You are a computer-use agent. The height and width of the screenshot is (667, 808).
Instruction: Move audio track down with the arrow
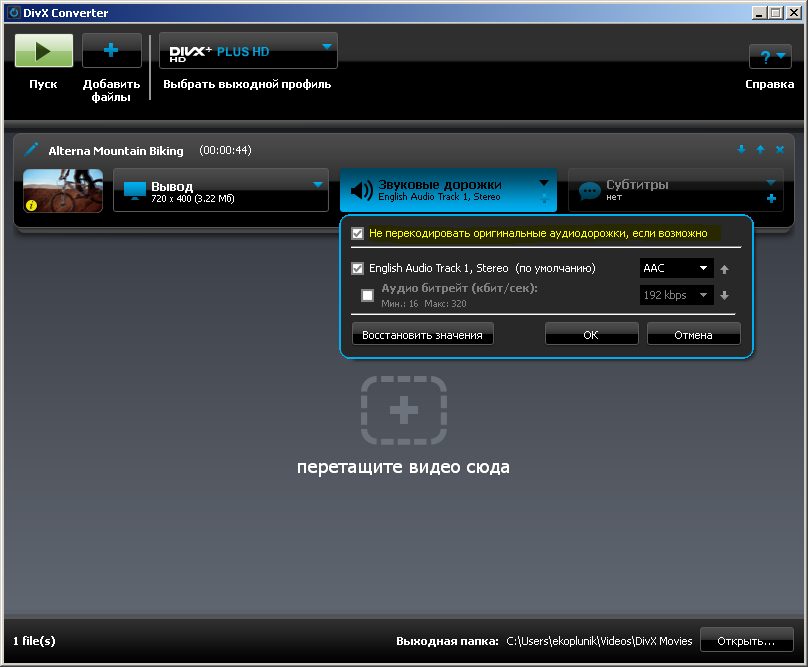[x=725, y=295]
